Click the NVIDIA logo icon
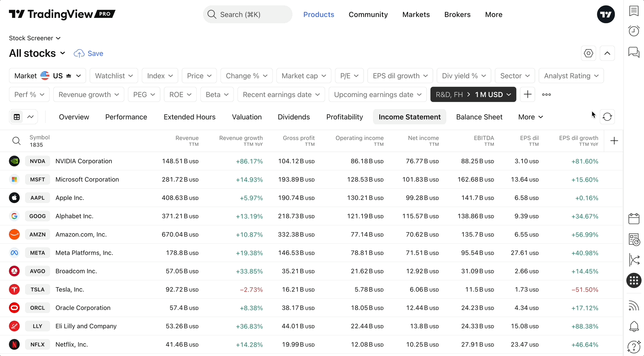The image size is (644, 356). 14,161
